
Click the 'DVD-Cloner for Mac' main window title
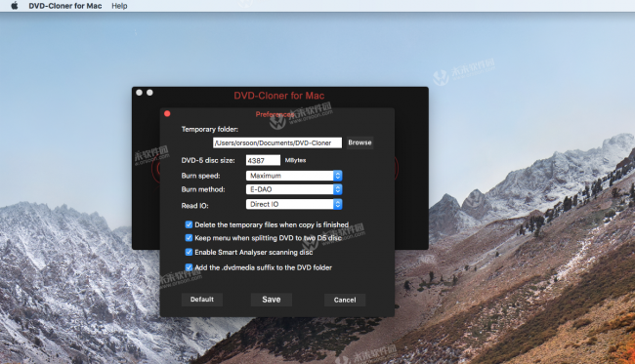(279, 96)
